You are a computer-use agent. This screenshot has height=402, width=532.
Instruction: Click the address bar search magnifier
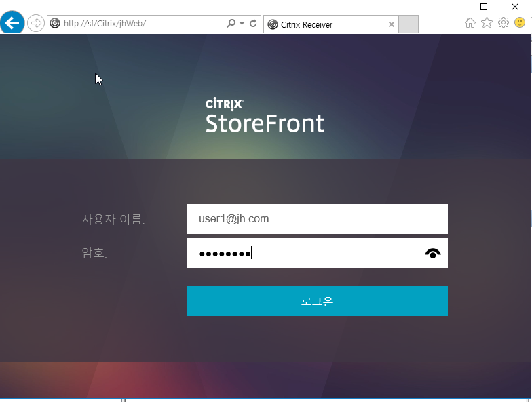pyautogui.click(x=231, y=23)
